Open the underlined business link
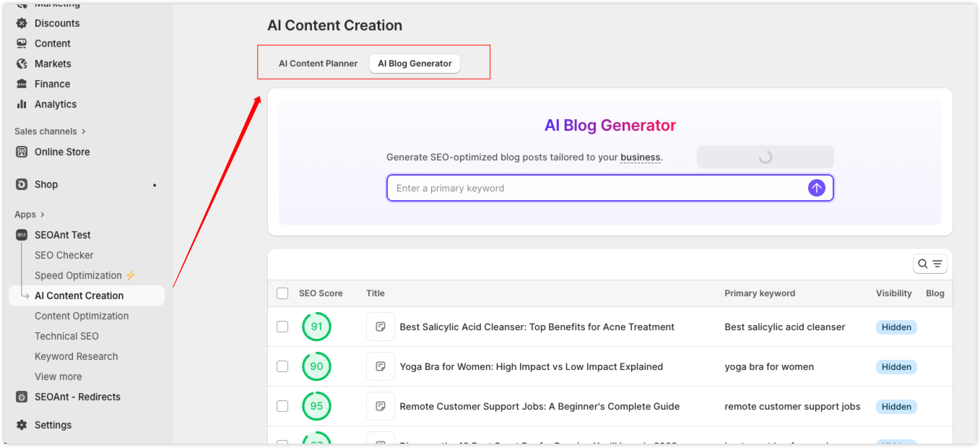This screenshot has width=980, height=448. click(x=640, y=157)
